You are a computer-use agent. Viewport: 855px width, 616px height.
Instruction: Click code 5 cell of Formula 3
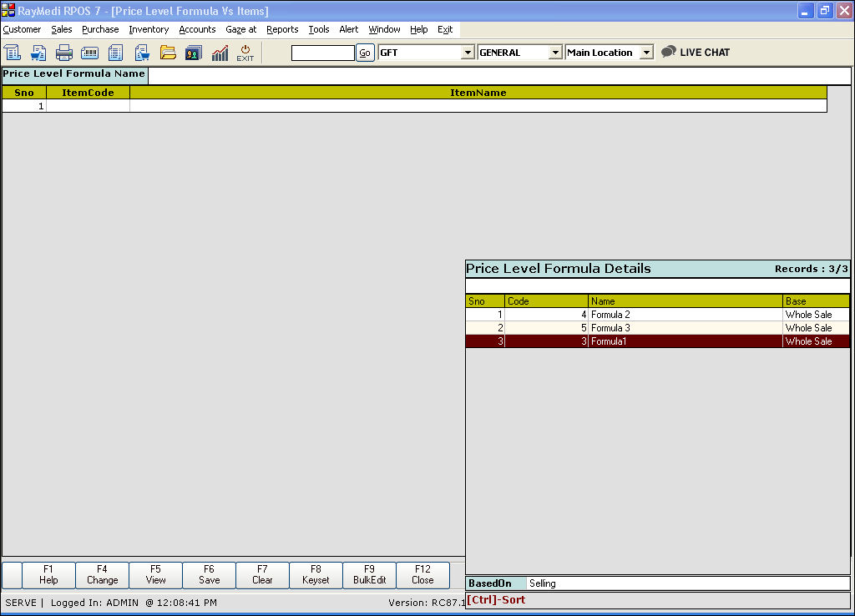coord(546,328)
